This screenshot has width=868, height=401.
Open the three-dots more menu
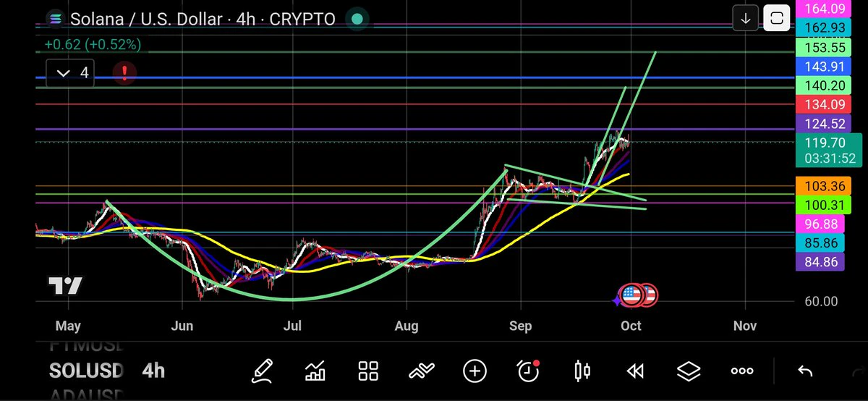pyautogui.click(x=742, y=371)
